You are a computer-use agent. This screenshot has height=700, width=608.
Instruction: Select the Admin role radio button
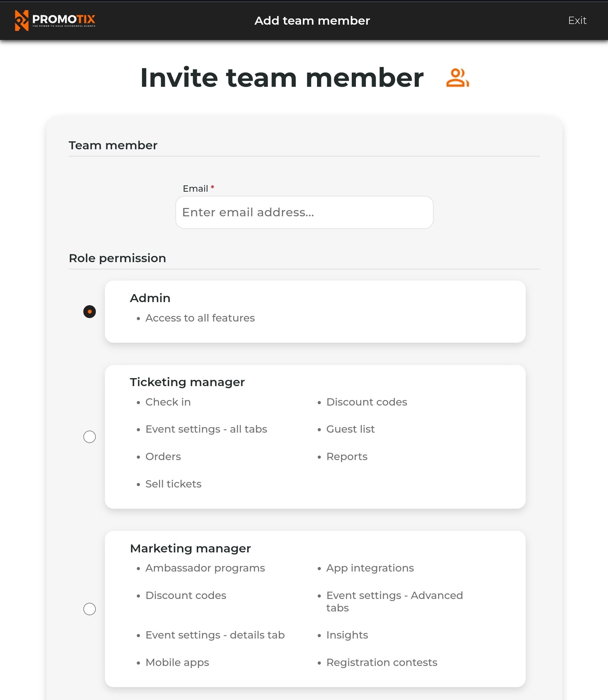[x=90, y=311]
